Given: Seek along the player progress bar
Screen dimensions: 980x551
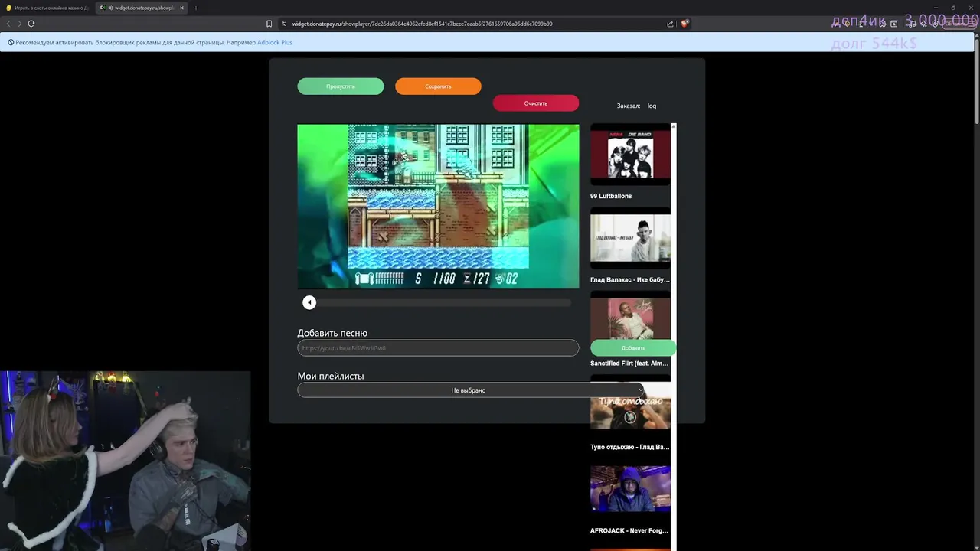Looking at the screenshot, I should coord(444,302).
